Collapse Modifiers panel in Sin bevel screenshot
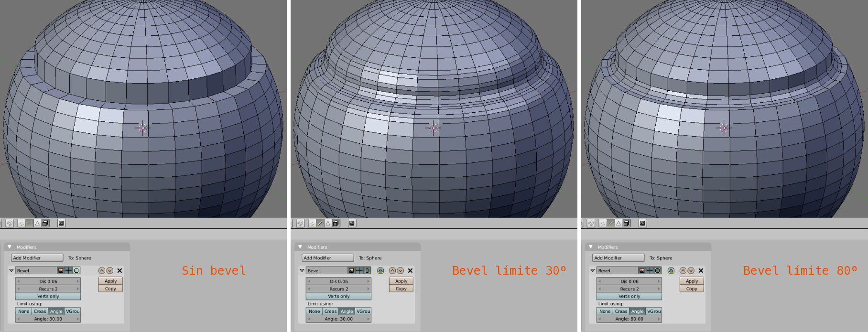Screen dimensions: 868x332 coord(10,247)
